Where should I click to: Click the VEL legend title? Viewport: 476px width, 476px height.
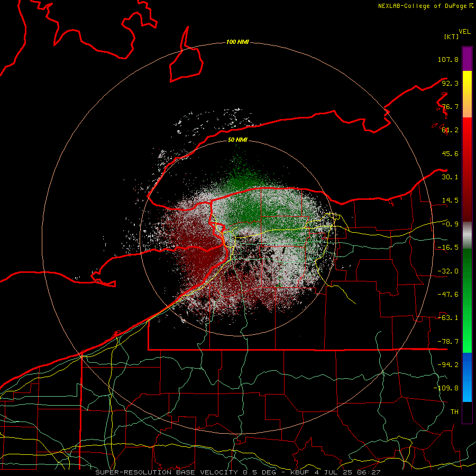tap(464, 32)
